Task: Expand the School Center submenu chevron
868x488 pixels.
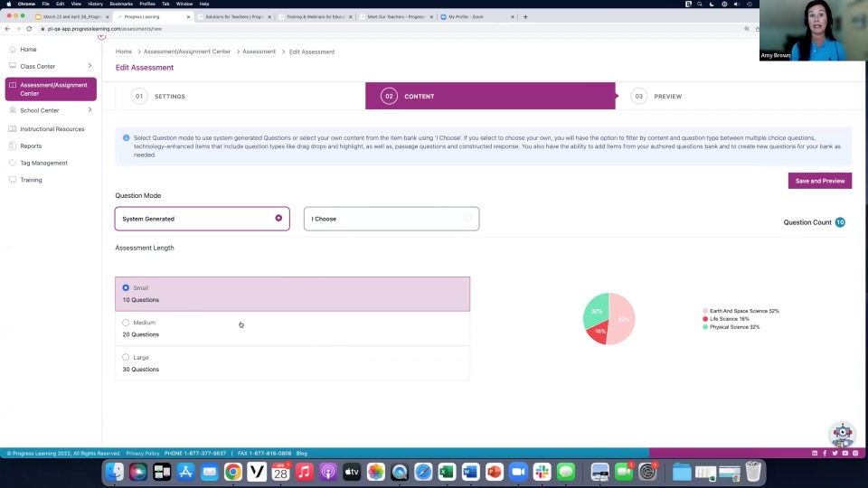Action: coord(90,110)
